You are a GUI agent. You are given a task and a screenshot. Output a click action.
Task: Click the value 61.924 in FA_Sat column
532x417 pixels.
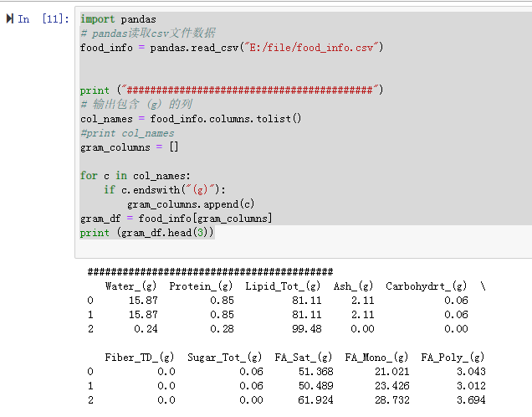(316, 400)
